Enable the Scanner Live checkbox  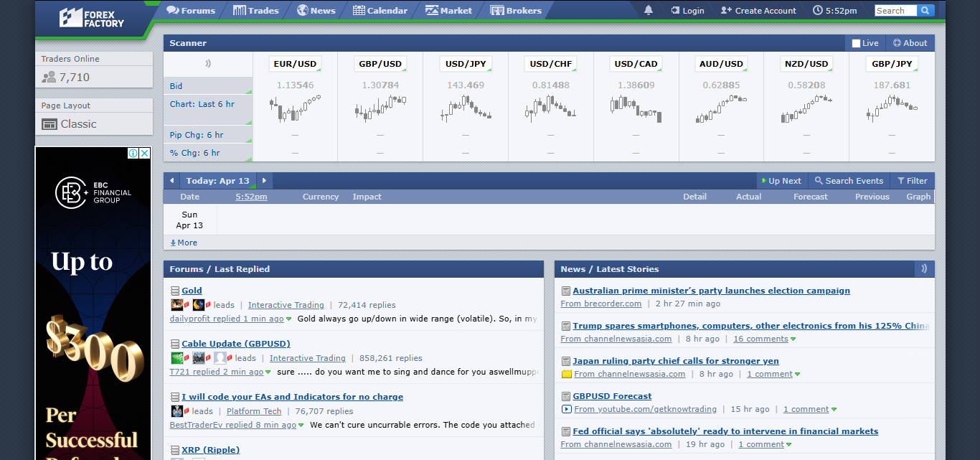856,43
